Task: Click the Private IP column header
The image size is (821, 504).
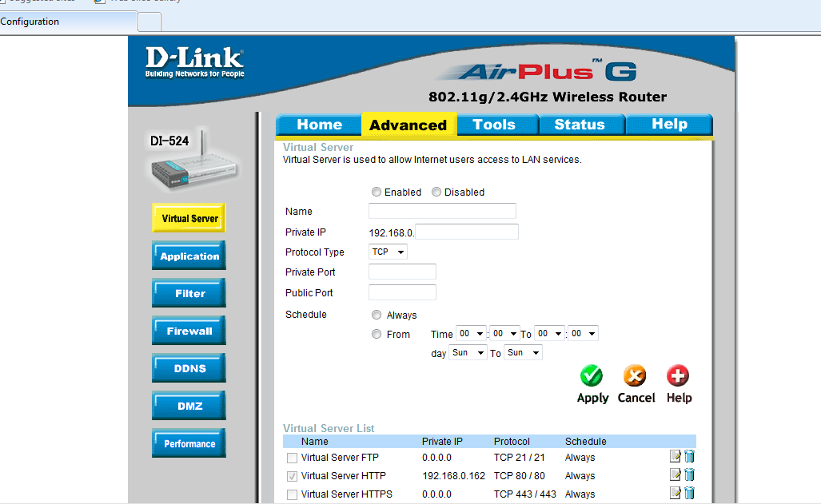Action: point(442,442)
